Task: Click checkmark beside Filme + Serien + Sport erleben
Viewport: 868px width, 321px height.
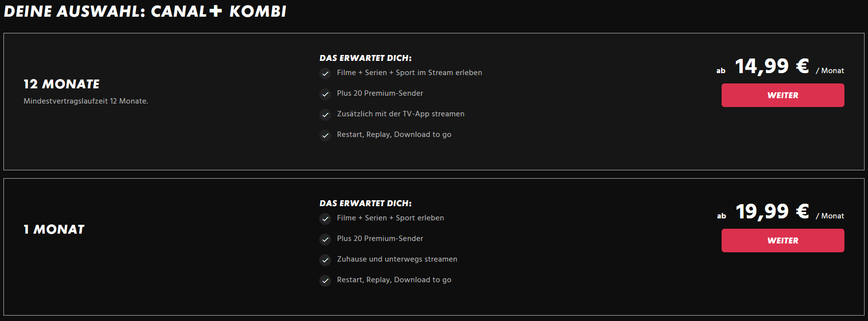Action: pyautogui.click(x=325, y=219)
